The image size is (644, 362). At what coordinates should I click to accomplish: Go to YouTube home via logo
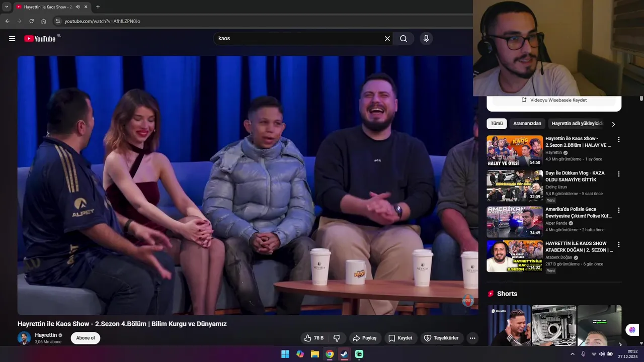click(40, 39)
